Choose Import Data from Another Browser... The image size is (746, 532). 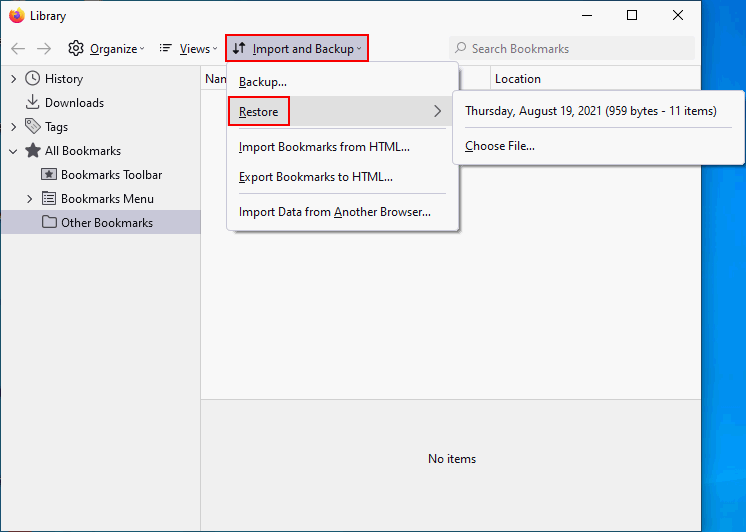tap(342, 212)
